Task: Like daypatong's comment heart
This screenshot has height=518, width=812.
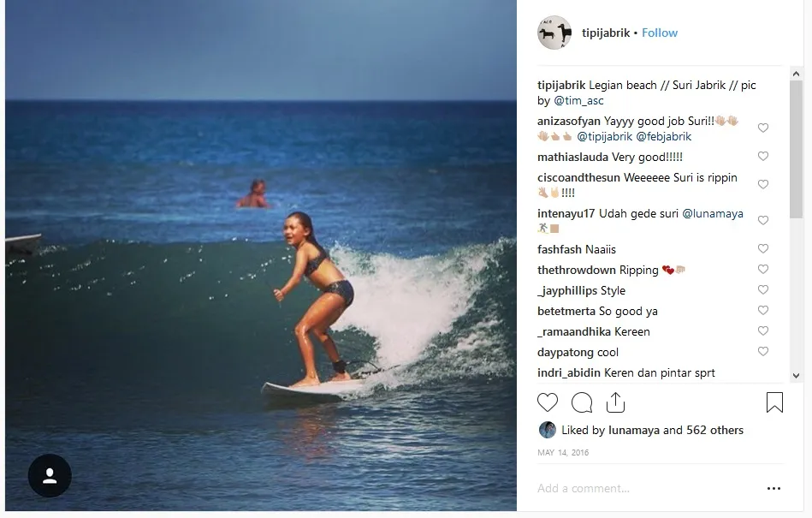Action: (x=763, y=351)
